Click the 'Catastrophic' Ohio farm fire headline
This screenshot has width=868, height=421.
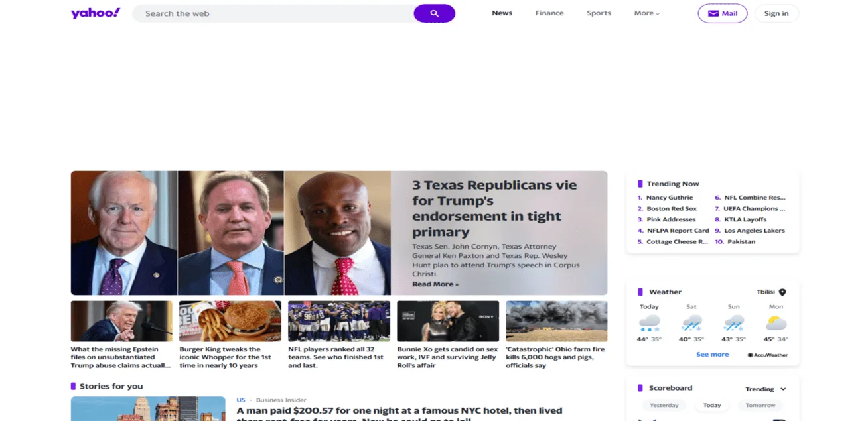pos(555,357)
